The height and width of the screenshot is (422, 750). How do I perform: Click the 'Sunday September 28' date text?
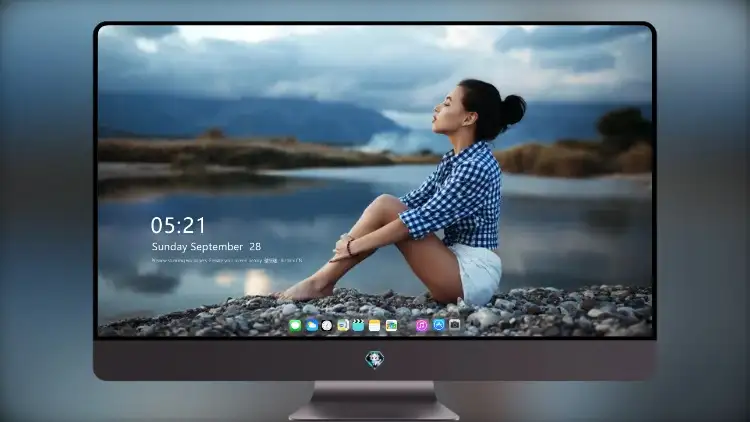206,247
